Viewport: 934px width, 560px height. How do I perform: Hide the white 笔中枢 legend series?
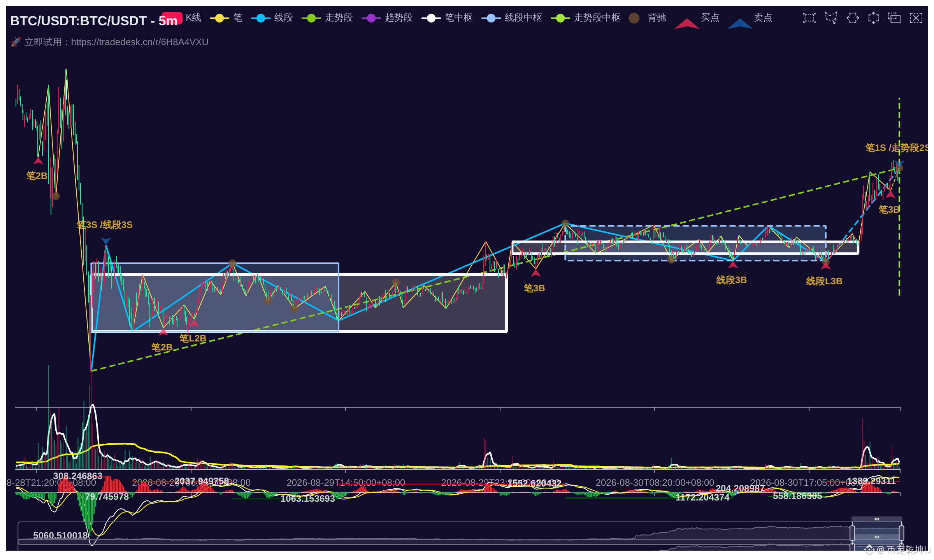pos(447,18)
